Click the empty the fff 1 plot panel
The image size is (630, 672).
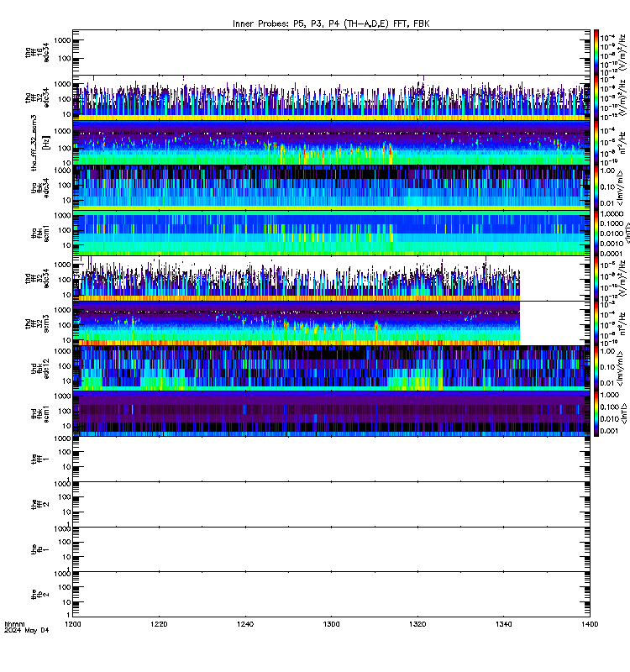point(331,459)
